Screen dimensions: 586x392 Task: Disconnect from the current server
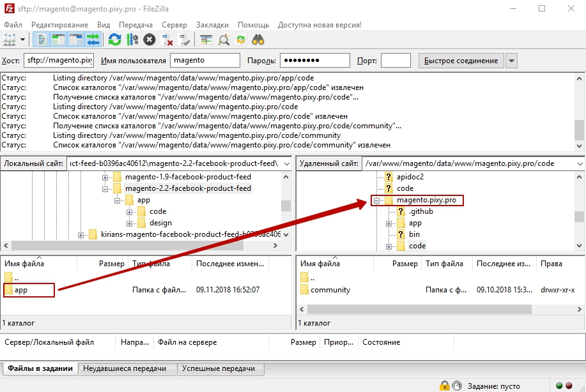pyautogui.click(x=167, y=40)
